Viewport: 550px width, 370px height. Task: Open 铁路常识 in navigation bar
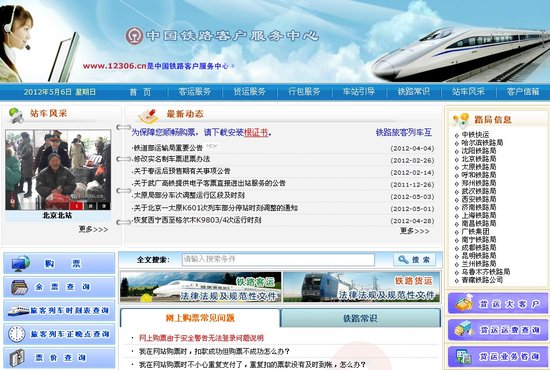(x=414, y=92)
